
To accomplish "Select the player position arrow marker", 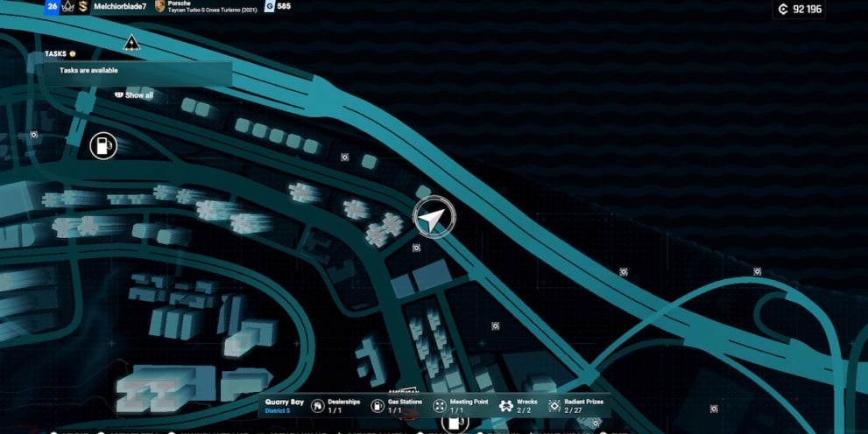I will click(431, 219).
